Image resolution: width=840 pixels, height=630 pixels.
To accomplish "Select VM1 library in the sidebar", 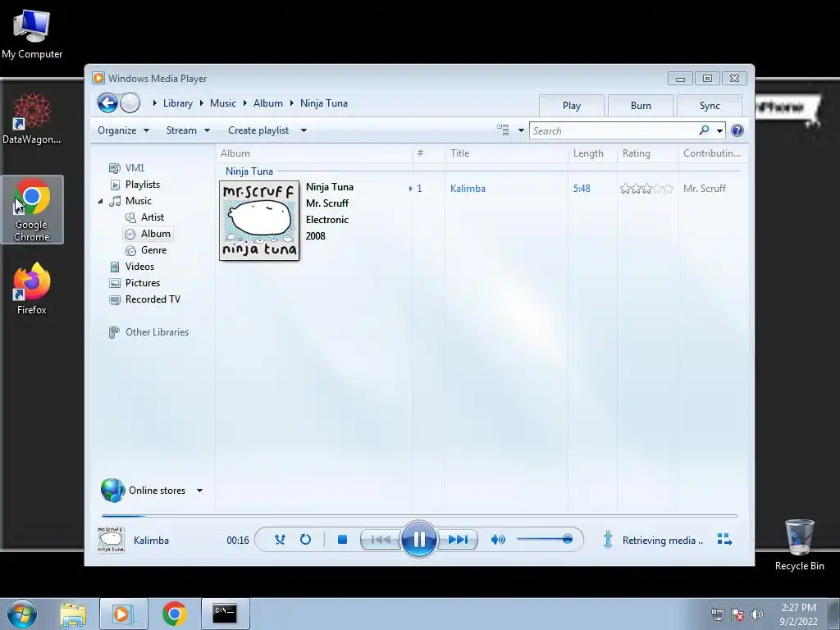I will pos(126,167).
